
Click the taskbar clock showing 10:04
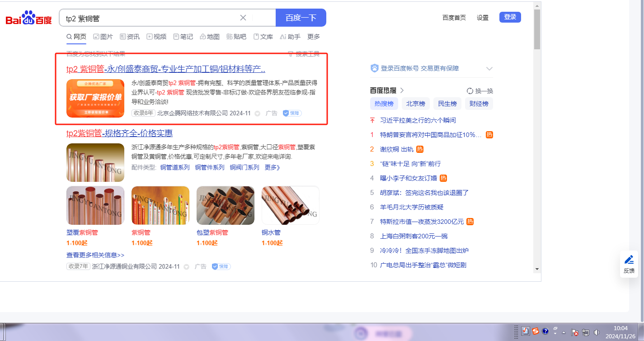(620, 332)
